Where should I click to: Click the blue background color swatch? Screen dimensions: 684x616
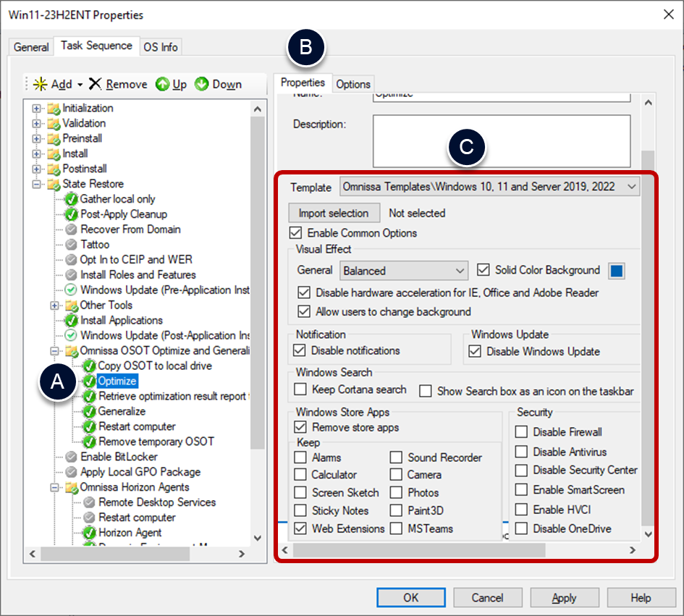point(617,271)
